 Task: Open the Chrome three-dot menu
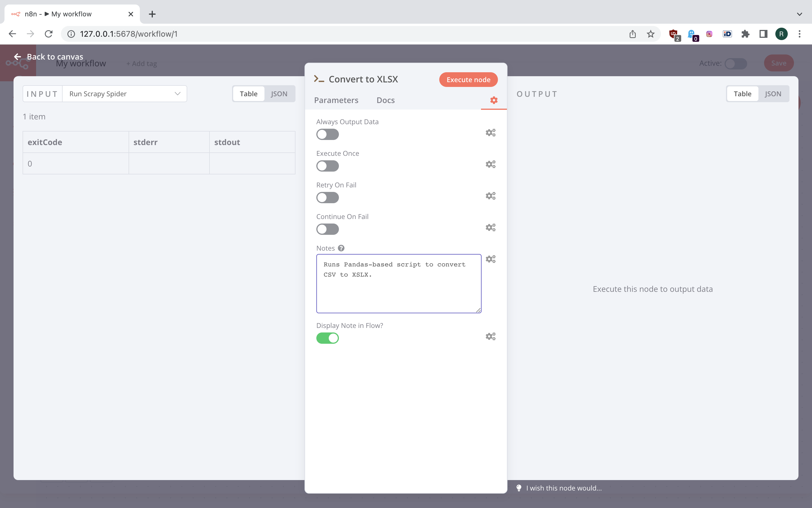[800, 34]
